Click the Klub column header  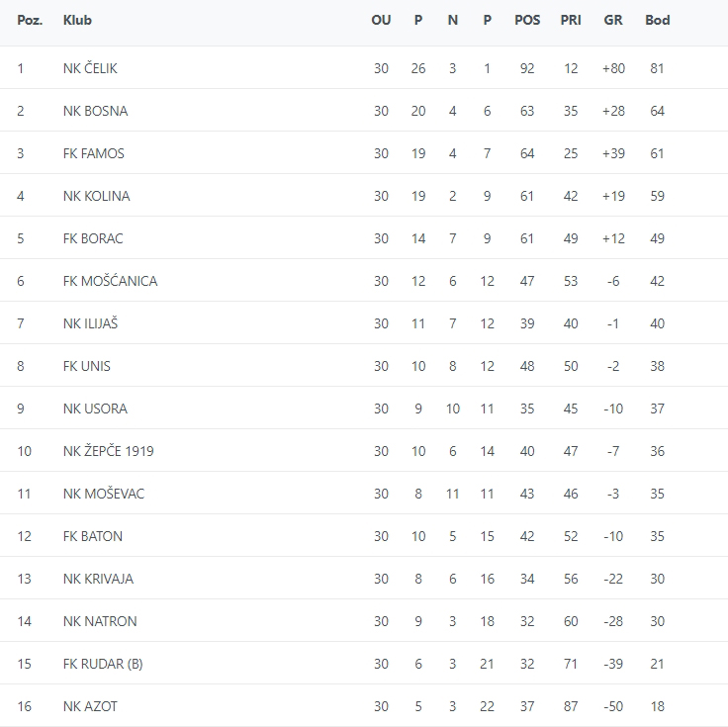(77, 20)
